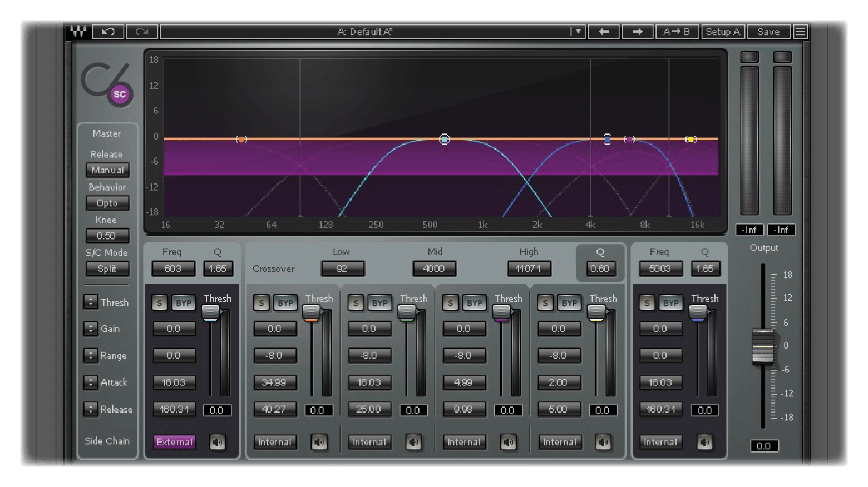The width and height of the screenshot is (868, 487).
Task: Listen to right floating band sidechain speaker
Action: pos(704,442)
